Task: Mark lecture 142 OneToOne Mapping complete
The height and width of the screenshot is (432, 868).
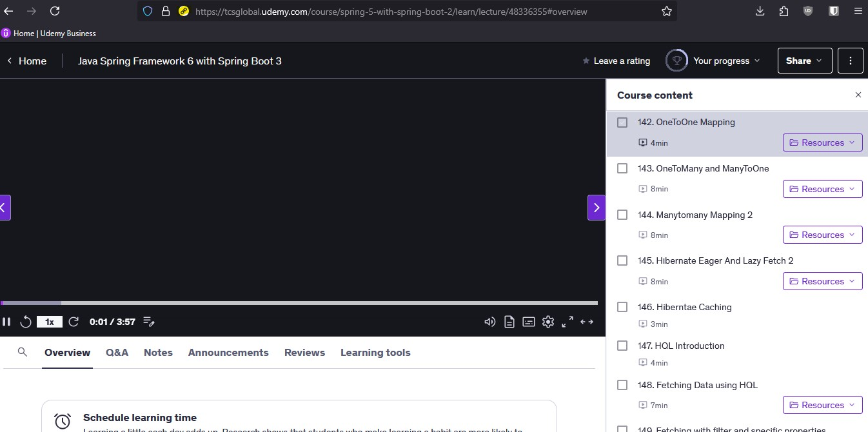Action: click(622, 123)
